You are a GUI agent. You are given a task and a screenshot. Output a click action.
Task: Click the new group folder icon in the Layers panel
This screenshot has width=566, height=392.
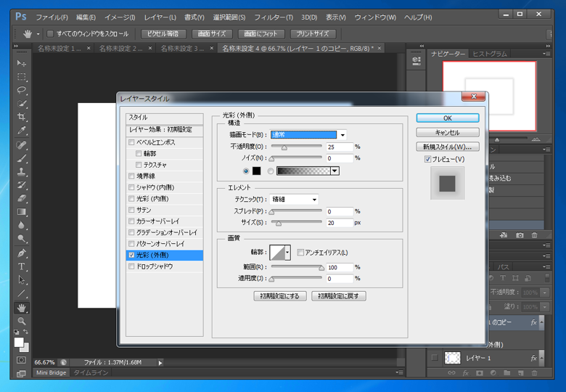(x=506, y=373)
